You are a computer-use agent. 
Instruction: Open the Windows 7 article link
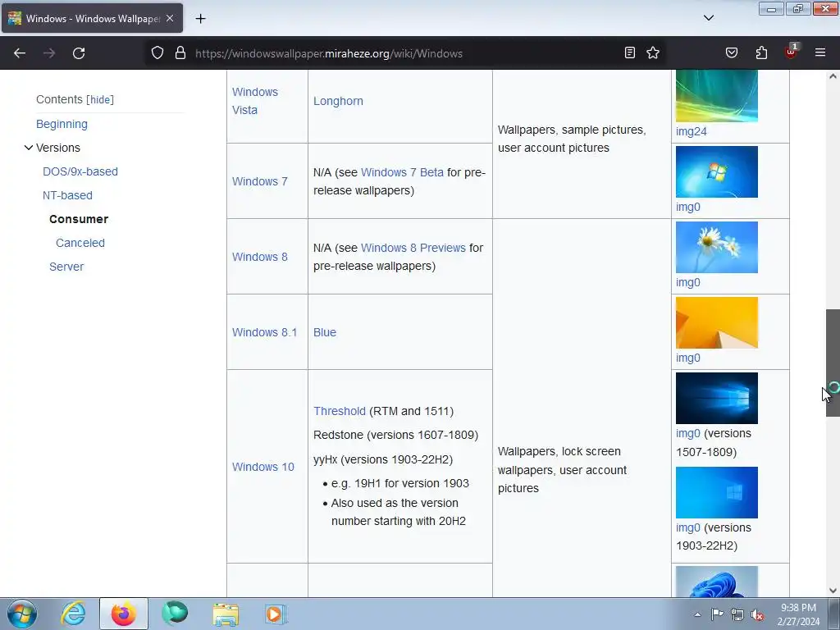(x=260, y=181)
